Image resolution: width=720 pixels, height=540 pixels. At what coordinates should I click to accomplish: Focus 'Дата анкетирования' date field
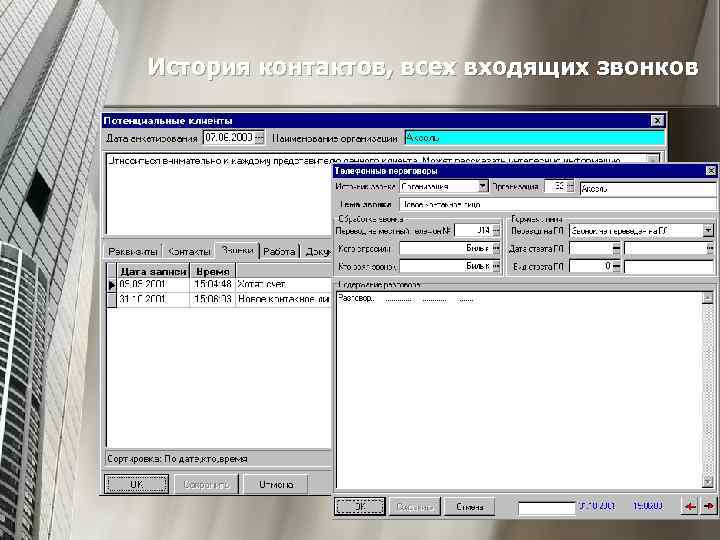tap(229, 137)
